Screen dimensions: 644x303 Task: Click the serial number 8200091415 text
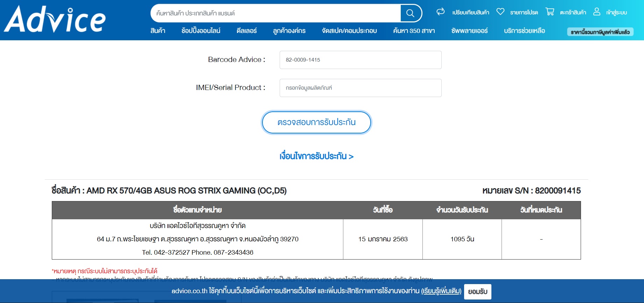558,191
